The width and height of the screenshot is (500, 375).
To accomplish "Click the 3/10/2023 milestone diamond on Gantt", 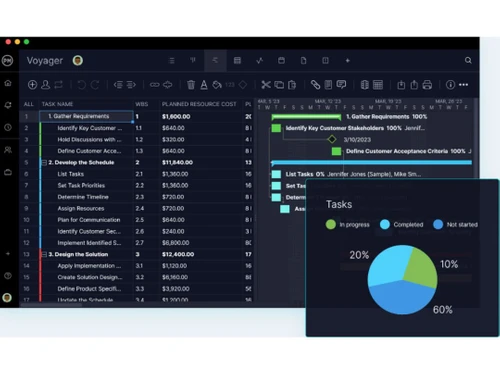I will (332, 139).
